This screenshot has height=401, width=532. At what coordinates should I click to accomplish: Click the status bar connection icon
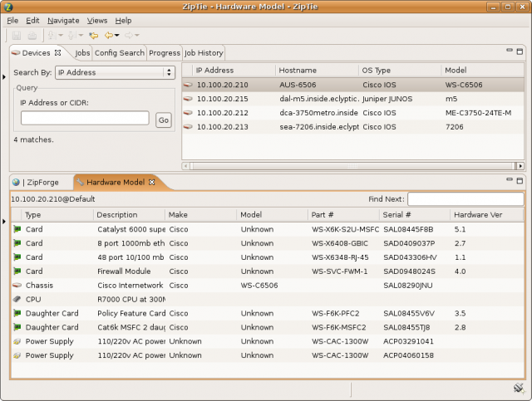[519, 388]
